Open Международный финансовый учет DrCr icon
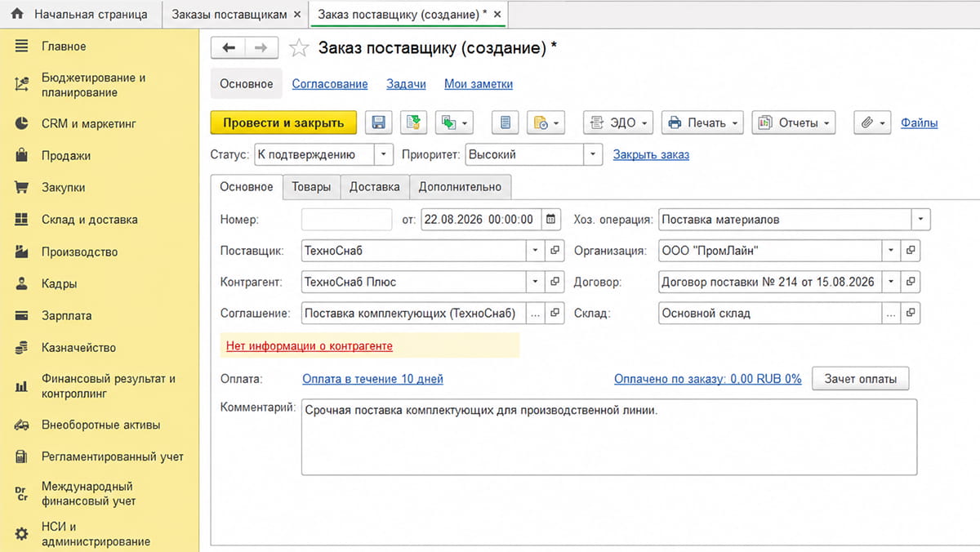Screen dimensions: 980x552 coord(22,493)
